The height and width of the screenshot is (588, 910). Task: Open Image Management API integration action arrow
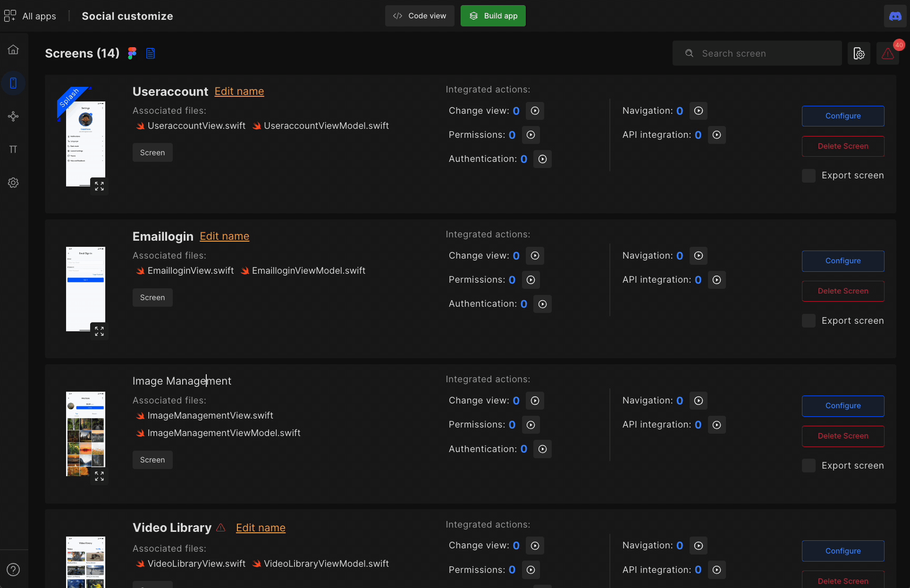coord(716,425)
